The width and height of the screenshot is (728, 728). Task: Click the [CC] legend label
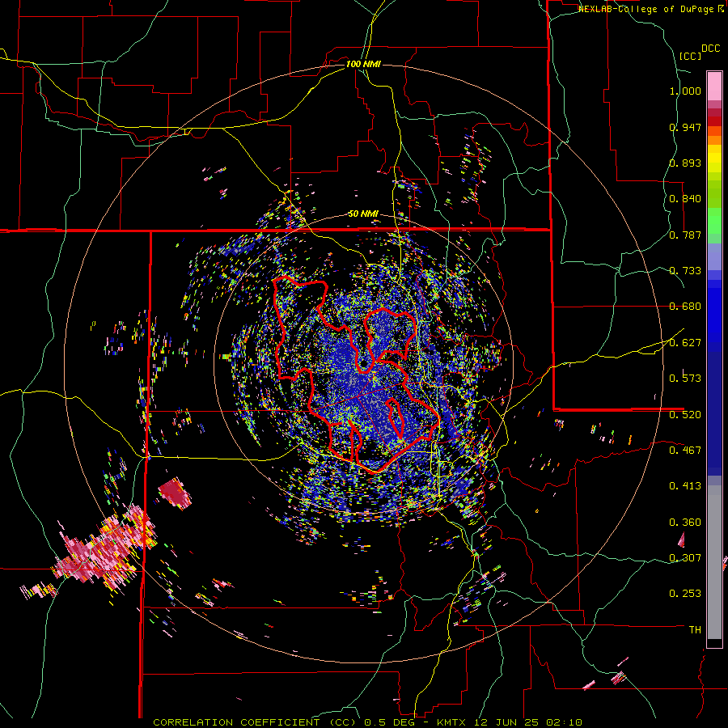[691, 56]
